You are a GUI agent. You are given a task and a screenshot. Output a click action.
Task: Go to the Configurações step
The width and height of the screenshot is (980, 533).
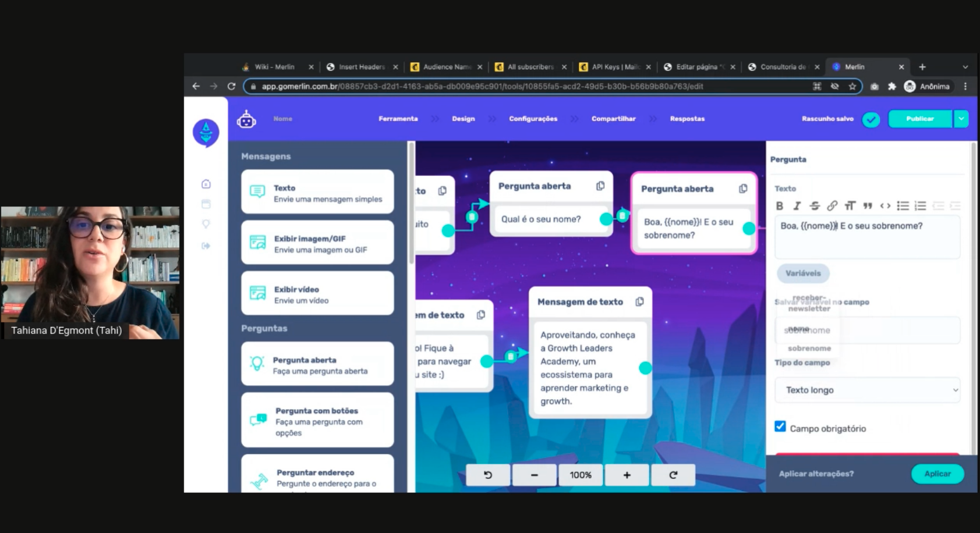click(533, 119)
